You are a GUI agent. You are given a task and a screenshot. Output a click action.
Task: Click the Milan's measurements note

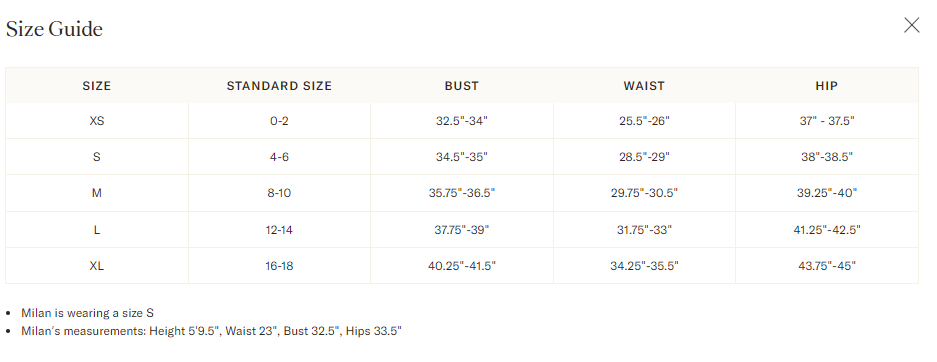[212, 331]
